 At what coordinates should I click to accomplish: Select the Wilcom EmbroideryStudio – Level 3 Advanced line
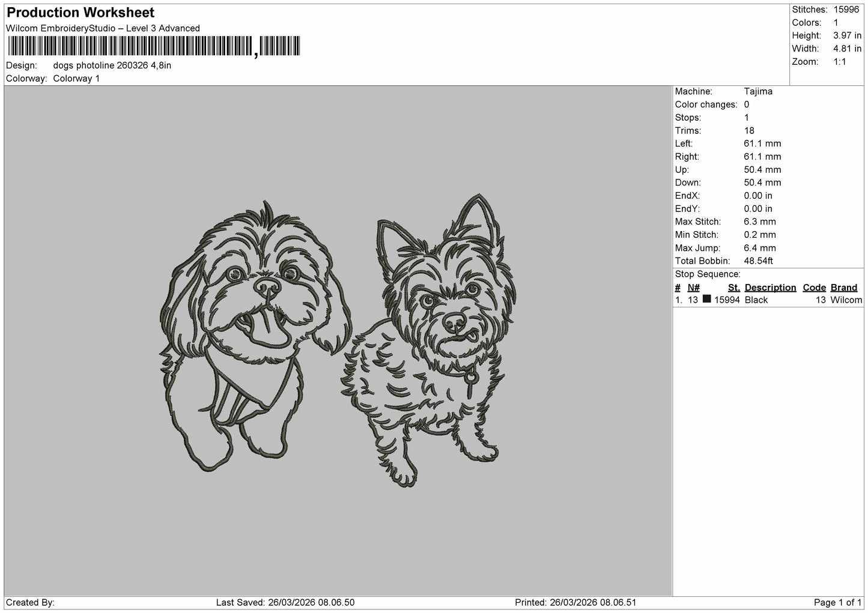103,28
